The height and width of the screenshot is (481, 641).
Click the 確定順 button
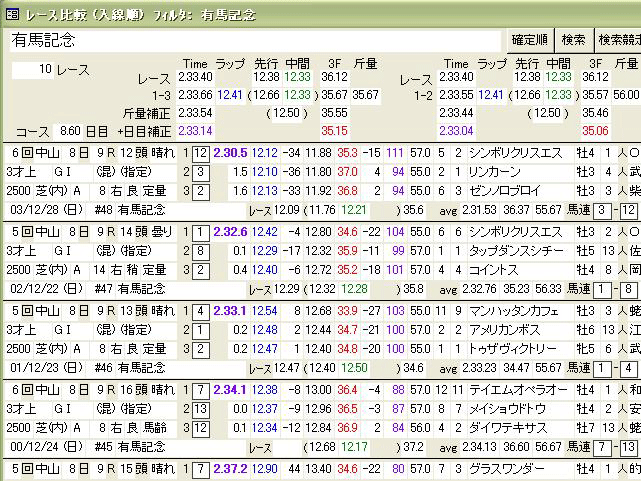(x=530, y=40)
